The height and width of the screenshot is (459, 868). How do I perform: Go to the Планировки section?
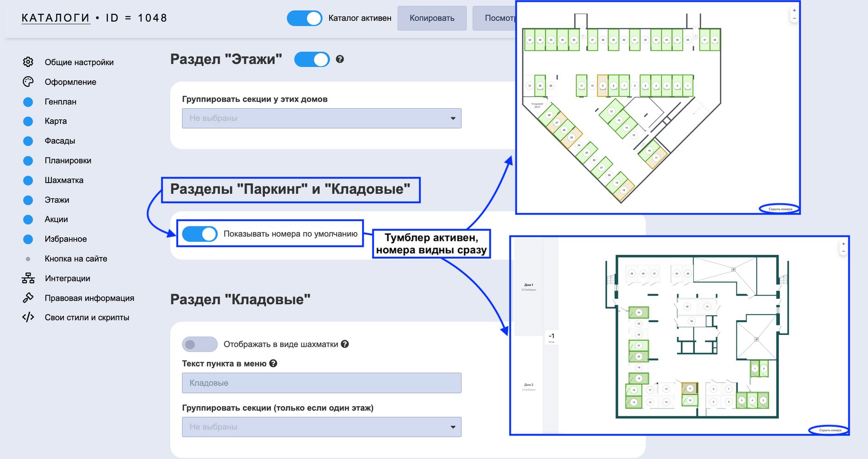(68, 161)
